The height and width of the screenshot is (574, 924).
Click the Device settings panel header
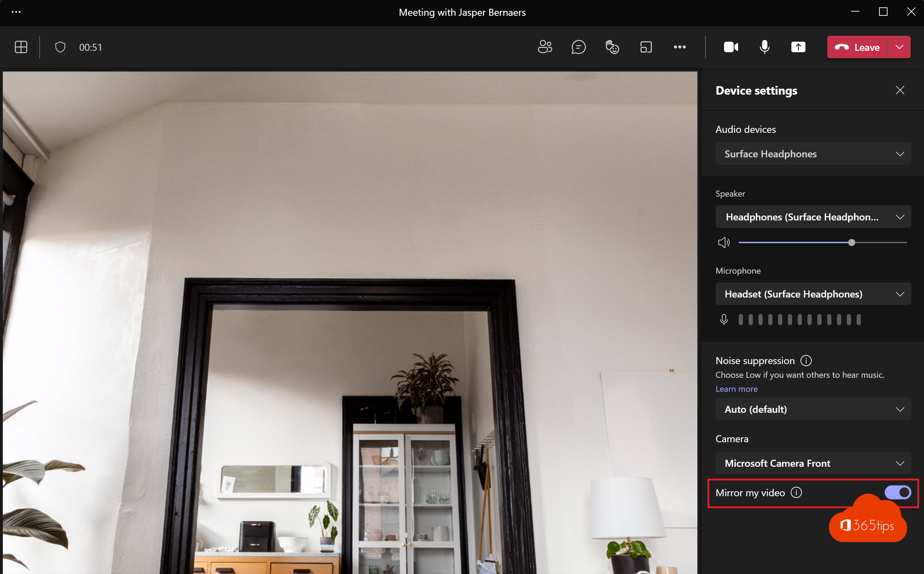(757, 90)
